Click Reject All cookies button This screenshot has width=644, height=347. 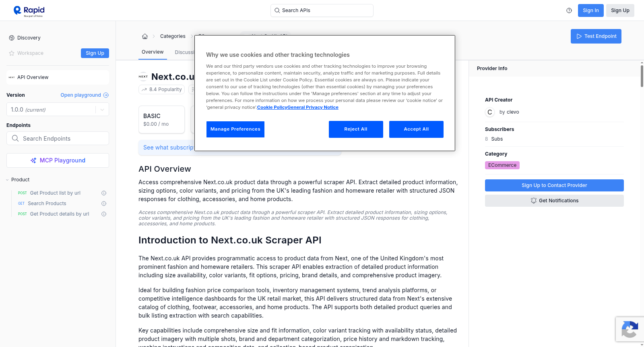point(356,129)
